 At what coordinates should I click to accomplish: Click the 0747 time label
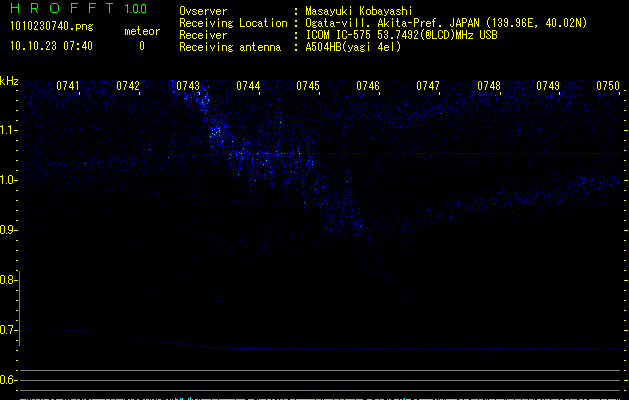click(428, 86)
